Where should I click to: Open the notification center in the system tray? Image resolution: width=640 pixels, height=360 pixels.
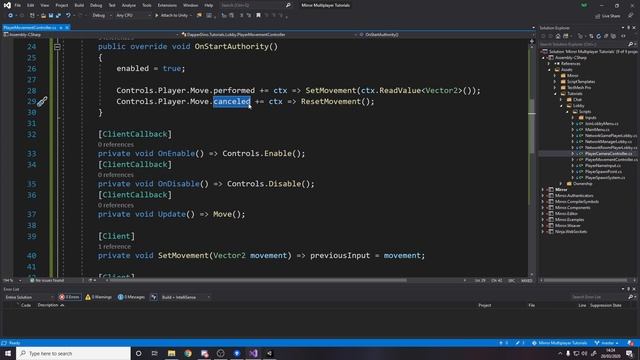point(629,353)
